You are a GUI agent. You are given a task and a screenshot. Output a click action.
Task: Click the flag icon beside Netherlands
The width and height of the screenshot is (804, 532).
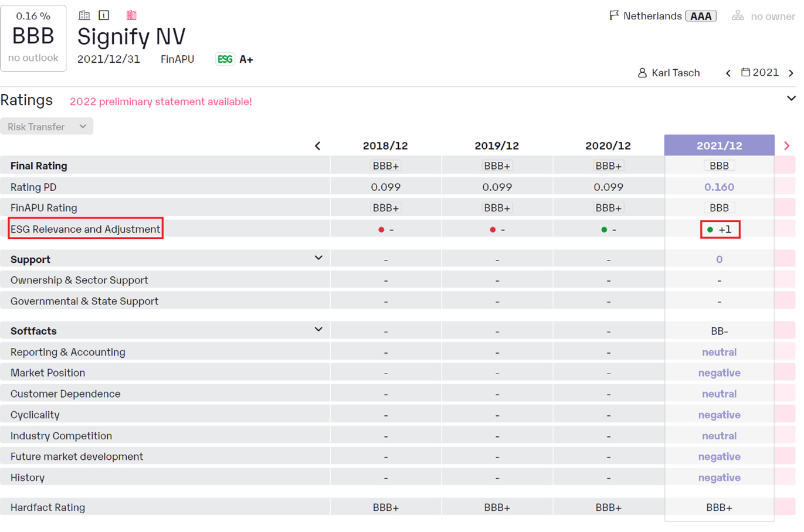(614, 15)
